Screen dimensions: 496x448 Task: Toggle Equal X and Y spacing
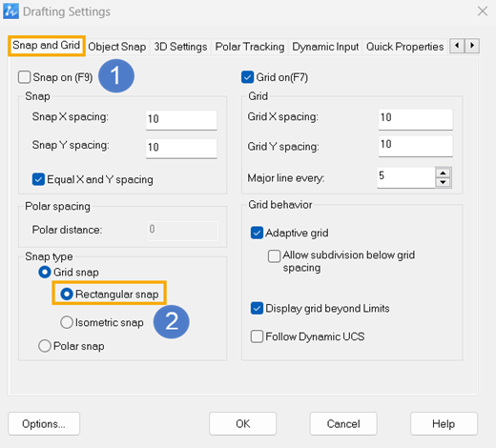[38, 179]
